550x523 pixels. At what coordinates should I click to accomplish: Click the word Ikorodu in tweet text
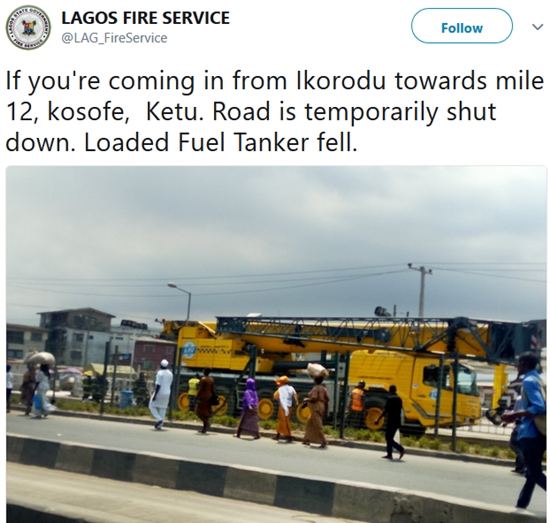point(341,81)
